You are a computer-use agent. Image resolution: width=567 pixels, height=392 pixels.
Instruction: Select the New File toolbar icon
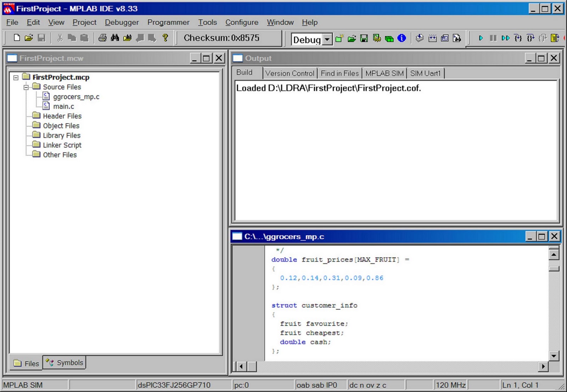[16, 38]
